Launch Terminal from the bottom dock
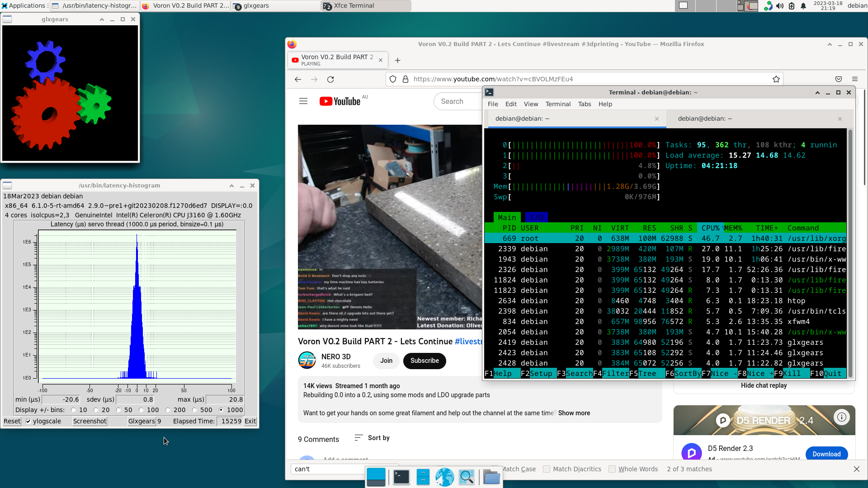 pos(401,477)
